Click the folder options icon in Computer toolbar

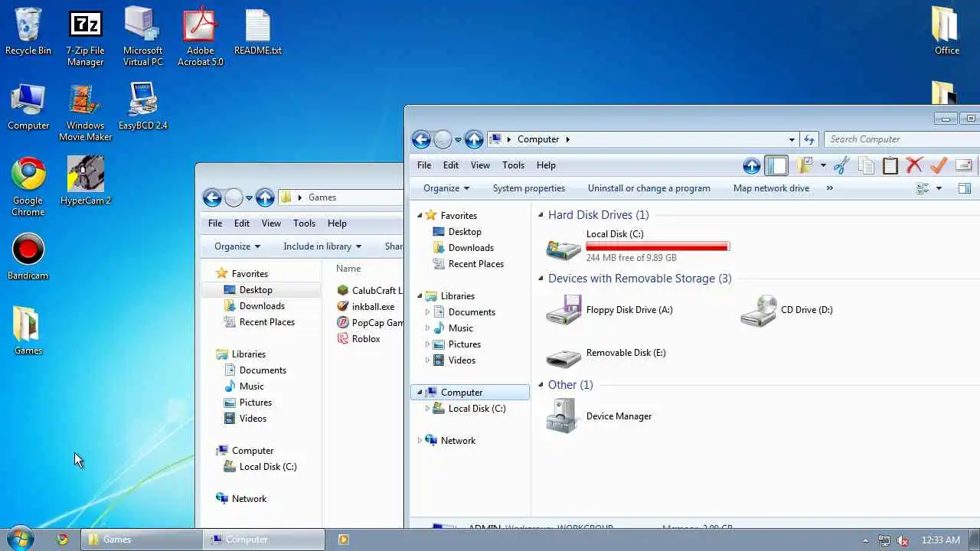804,165
